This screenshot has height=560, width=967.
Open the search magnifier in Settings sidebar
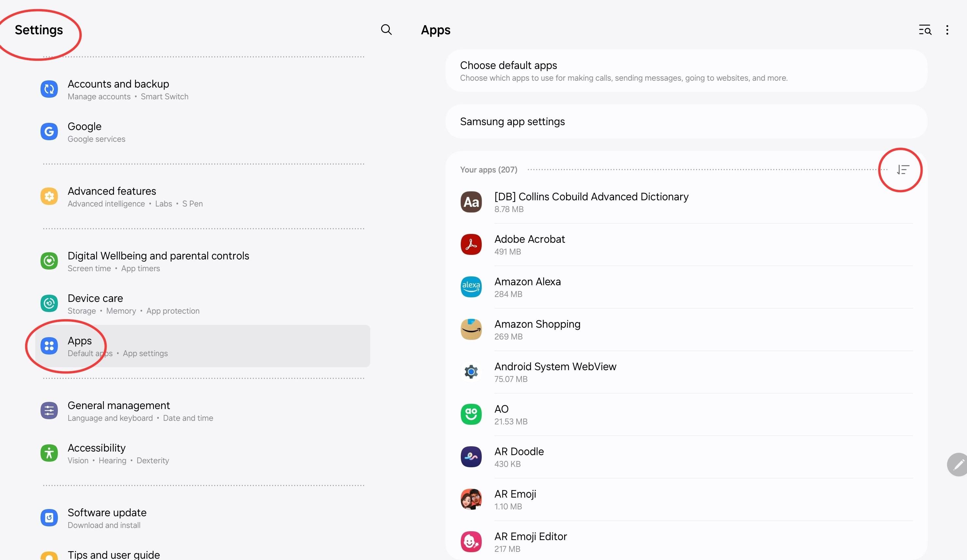click(386, 29)
